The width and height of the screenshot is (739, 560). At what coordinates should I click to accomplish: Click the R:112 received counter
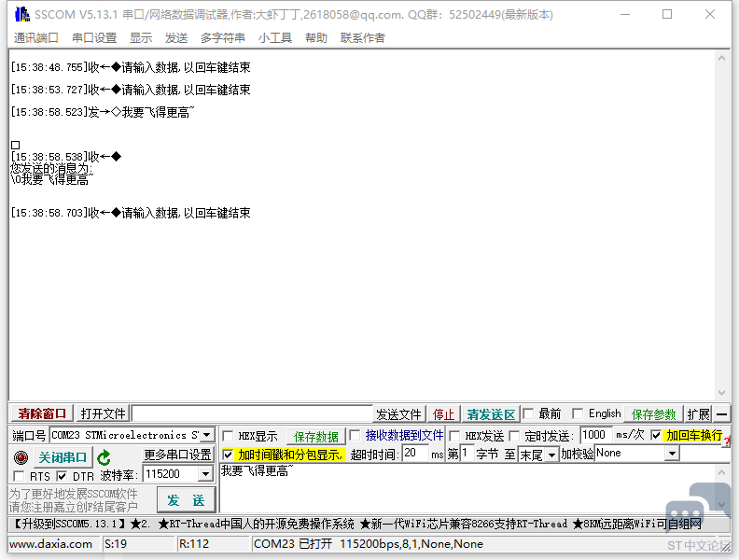[x=193, y=544]
